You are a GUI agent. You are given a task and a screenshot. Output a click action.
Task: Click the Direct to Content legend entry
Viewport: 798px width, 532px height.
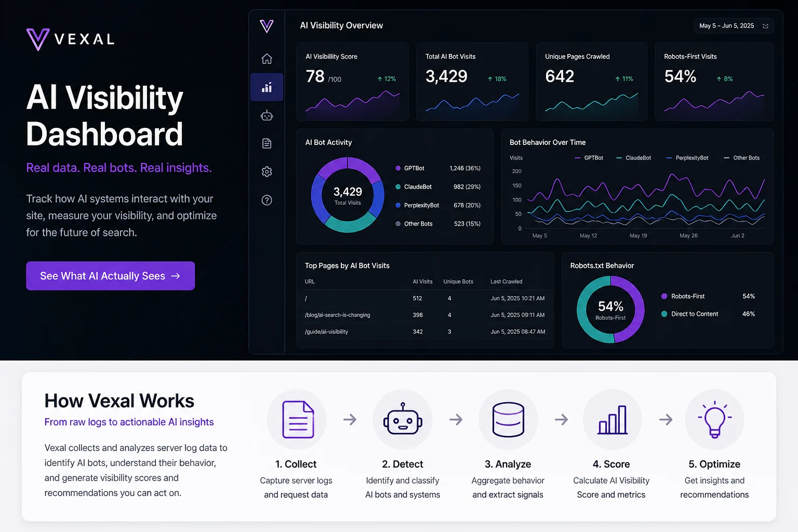(x=708, y=314)
